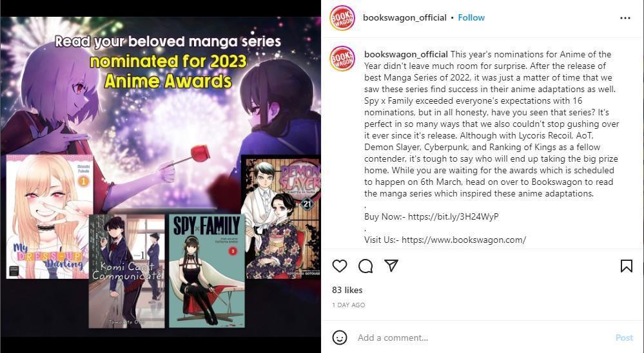644x353 pixels.
Task: Click the Demon Slayer volume 21 cover
Action: [282, 218]
